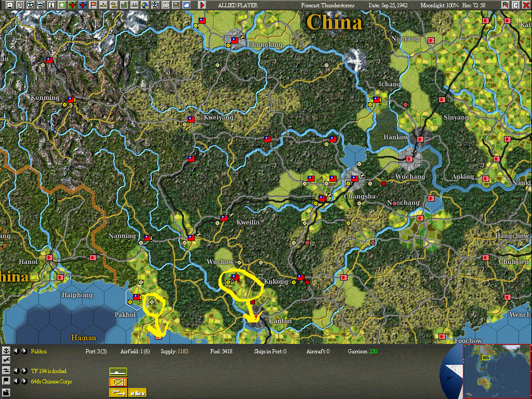Select the Japanese unit at Hanoi
This screenshot has height=399, width=532.
click(49, 258)
